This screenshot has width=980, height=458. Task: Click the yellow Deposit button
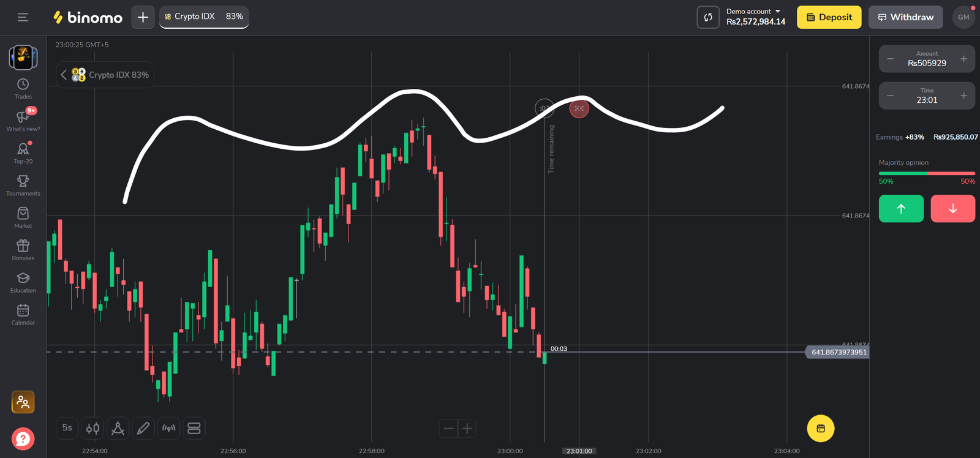(829, 17)
